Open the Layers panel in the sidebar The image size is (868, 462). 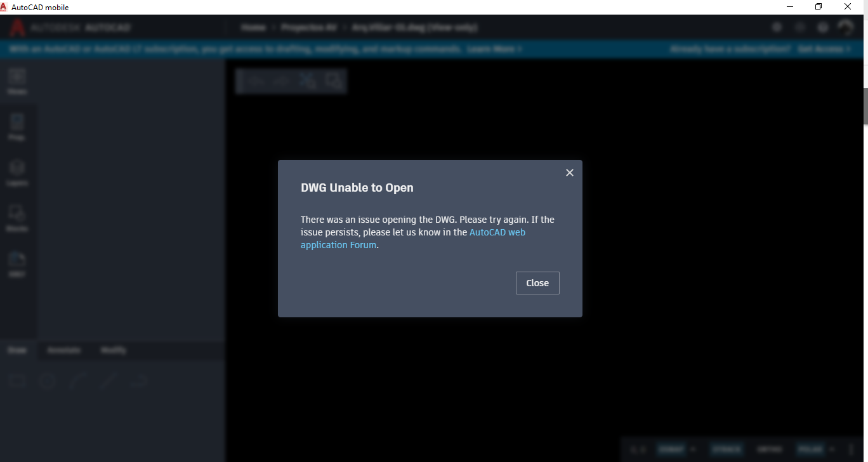[x=17, y=173]
